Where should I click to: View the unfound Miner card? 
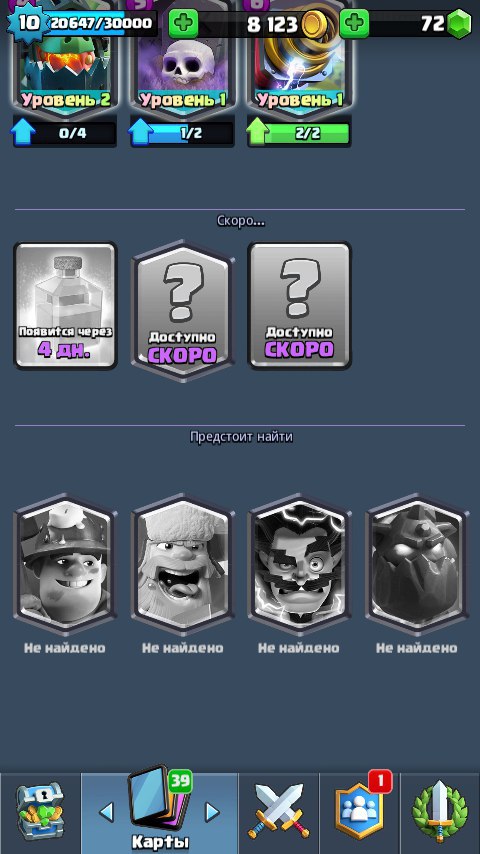[65, 564]
